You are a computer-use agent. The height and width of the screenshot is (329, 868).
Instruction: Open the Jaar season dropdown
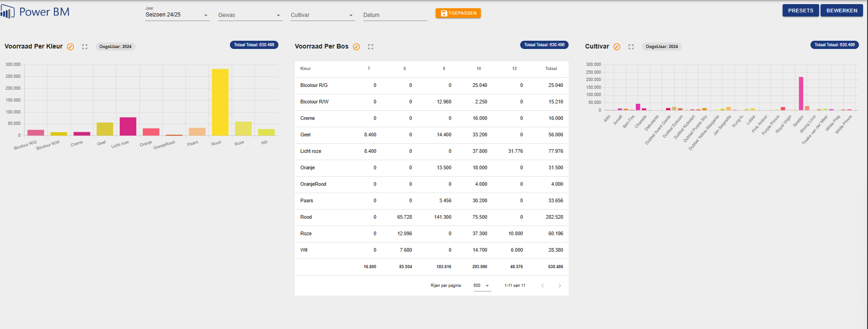coord(177,15)
